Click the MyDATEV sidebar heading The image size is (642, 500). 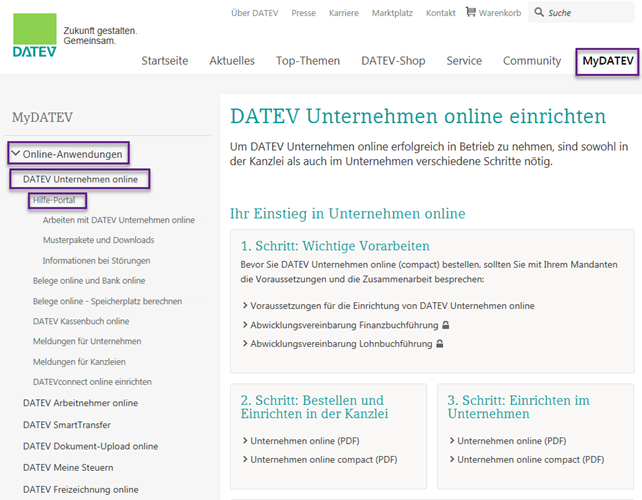click(42, 118)
